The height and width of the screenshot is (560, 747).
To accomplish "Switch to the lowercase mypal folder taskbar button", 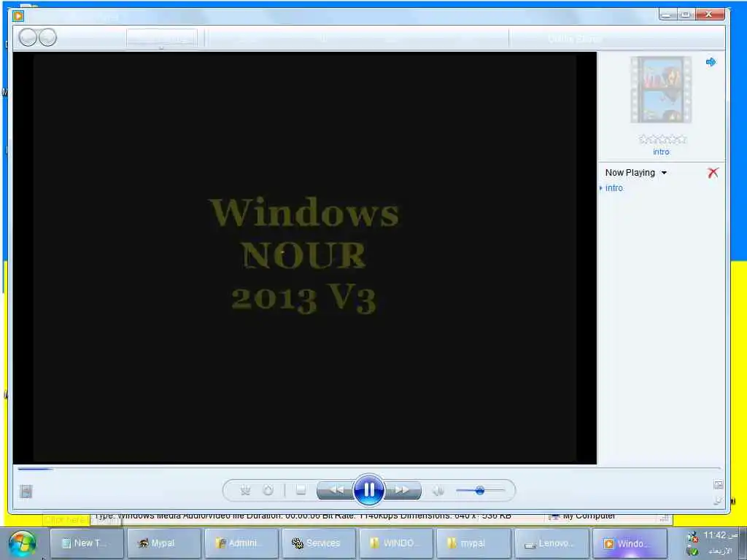I will point(473,542).
